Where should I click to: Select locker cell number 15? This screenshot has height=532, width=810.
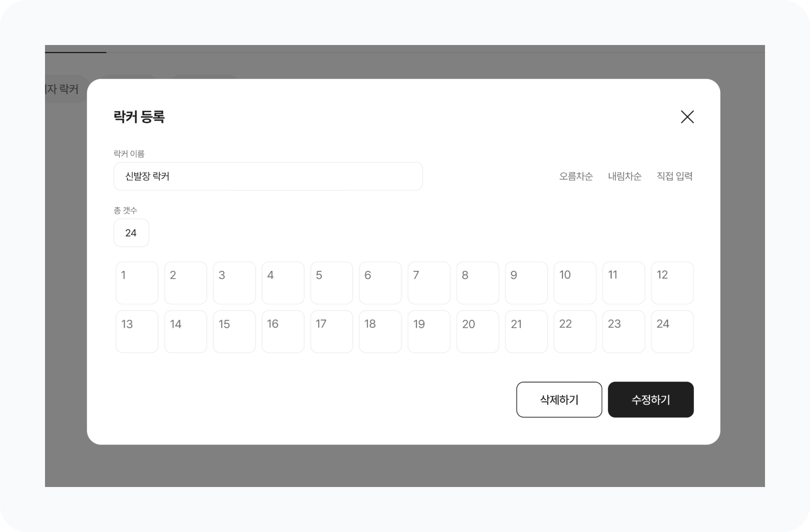point(234,332)
